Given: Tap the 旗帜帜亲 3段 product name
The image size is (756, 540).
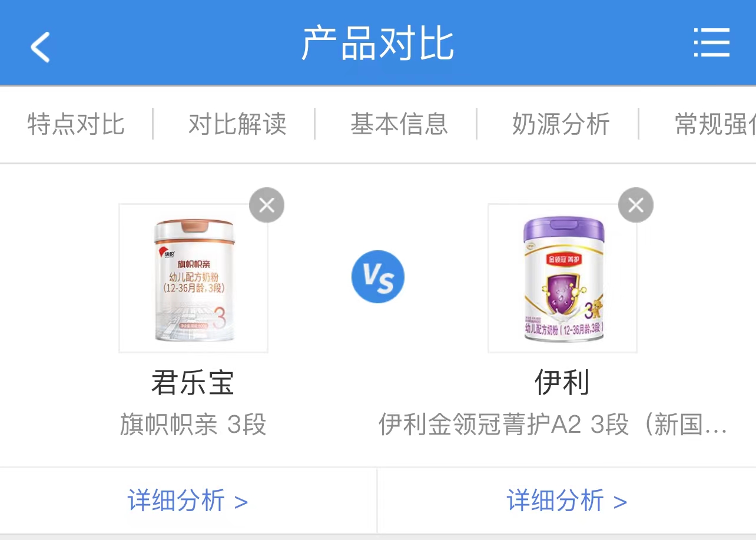Looking at the screenshot, I should 193,425.
